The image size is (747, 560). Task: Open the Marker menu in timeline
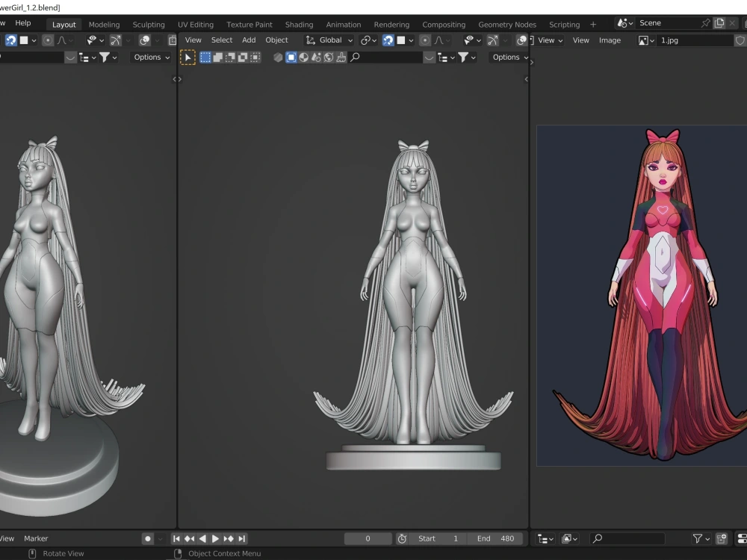point(36,538)
